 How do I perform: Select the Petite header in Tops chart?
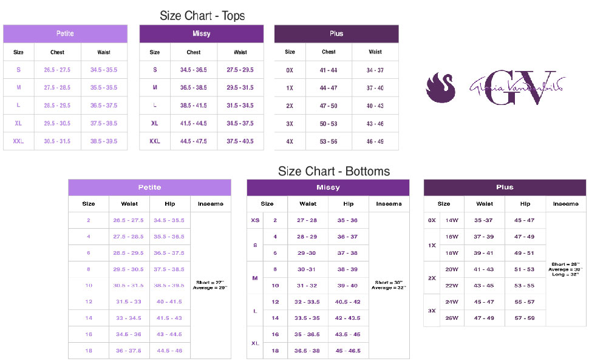point(65,33)
